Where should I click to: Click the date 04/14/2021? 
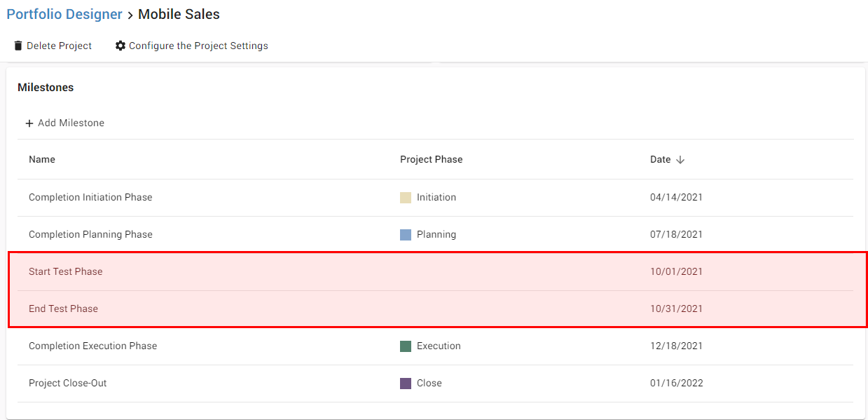click(676, 197)
